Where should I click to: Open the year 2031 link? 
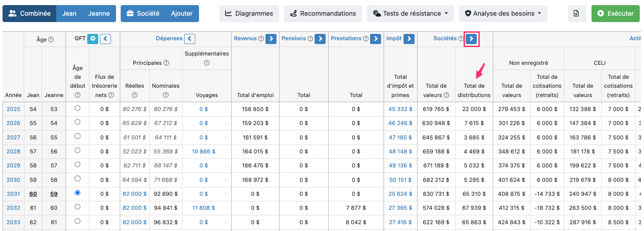[13, 194]
